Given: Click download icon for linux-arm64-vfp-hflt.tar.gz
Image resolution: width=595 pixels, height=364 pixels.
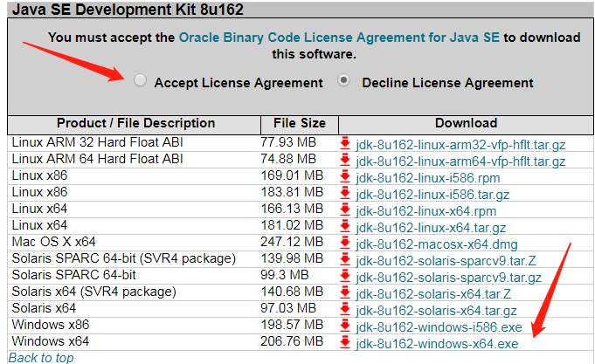Looking at the screenshot, I should click(x=345, y=160).
